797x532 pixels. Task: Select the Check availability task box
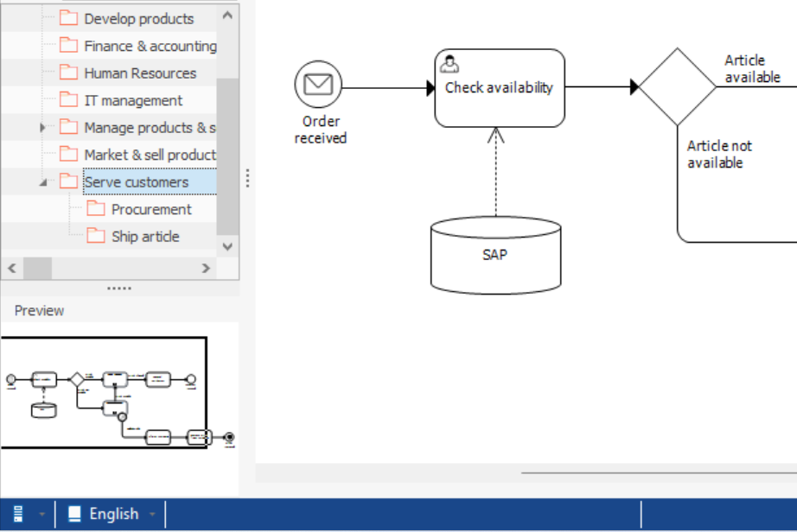click(x=500, y=88)
